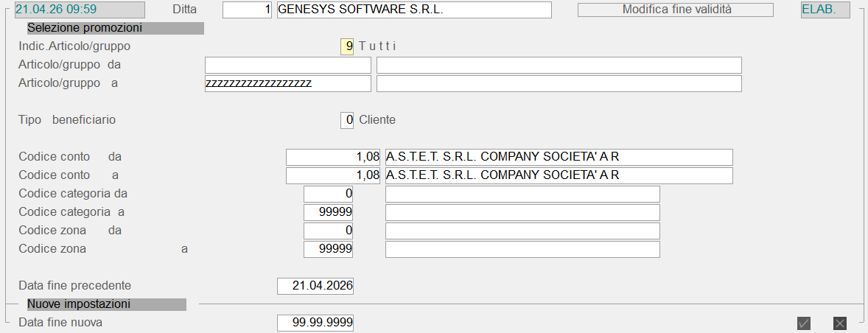Screen dimensions: 868x333
Task: Select the Data fine precedente date field
Action: tap(315, 286)
